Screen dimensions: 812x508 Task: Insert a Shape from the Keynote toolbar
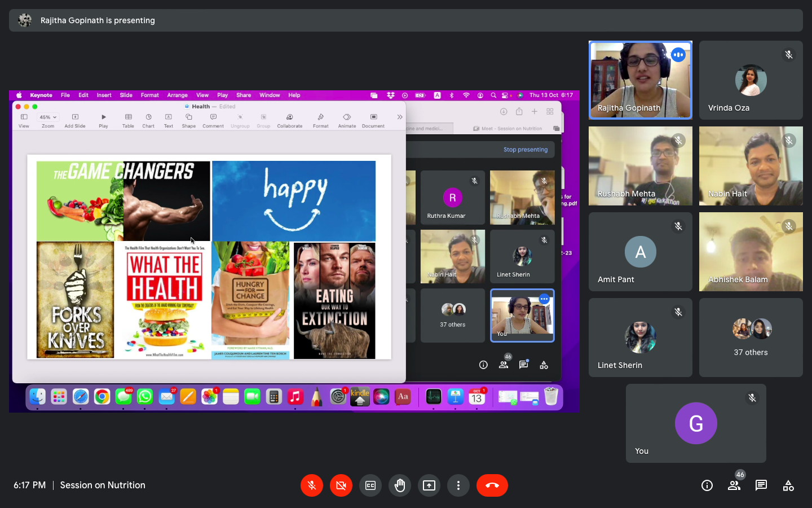(188, 120)
